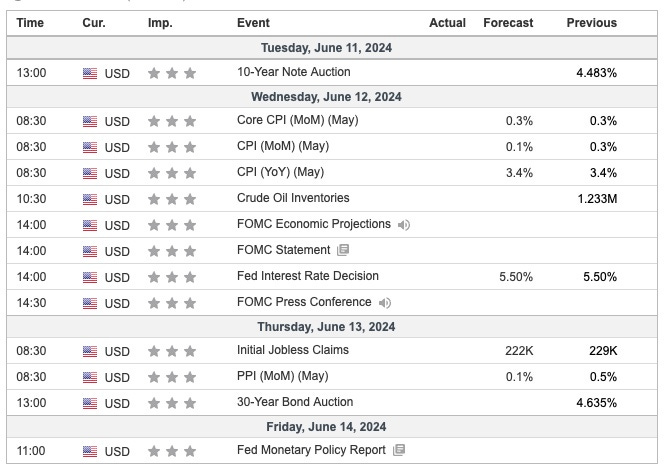The width and height of the screenshot is (670, 474).
Task: Open the Initial Jobless Claims event link
Action: pyautogui.click(x=293, y=350)
